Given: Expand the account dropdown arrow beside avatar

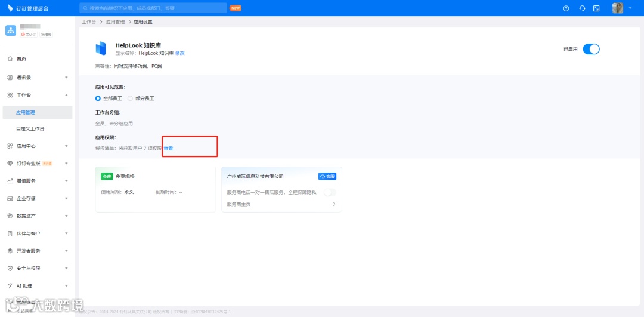Looking at the screenshot, I should click(x=630, y=8).
